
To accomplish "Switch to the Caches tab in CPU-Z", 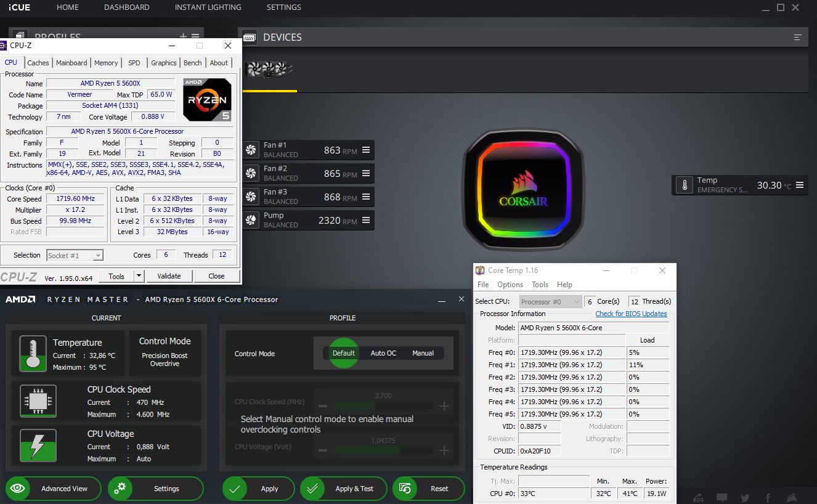I will [38, 63].
